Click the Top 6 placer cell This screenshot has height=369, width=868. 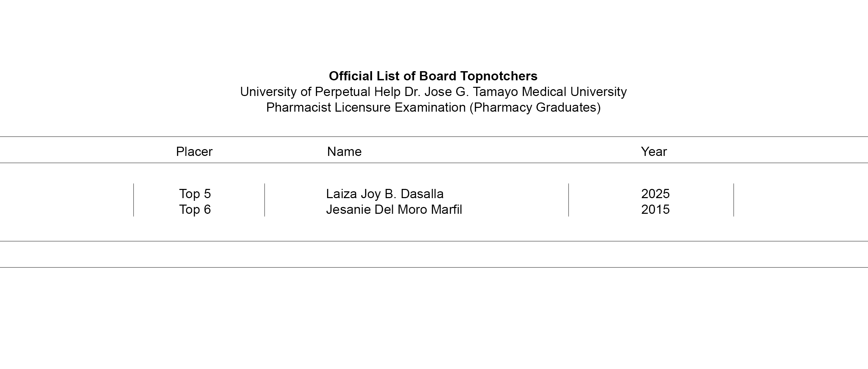pyautogui.click(x=195, y=209)
